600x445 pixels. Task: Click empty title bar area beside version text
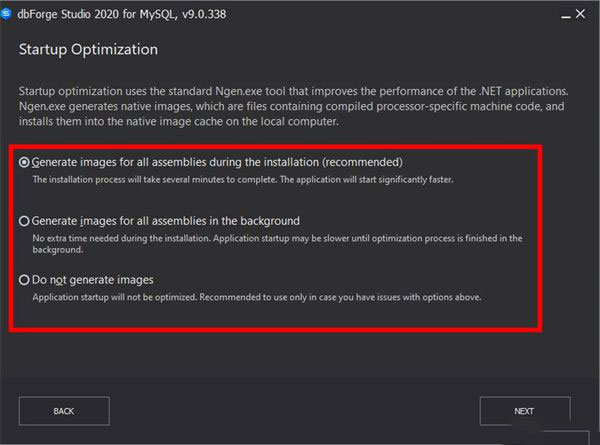pos(390,14)
